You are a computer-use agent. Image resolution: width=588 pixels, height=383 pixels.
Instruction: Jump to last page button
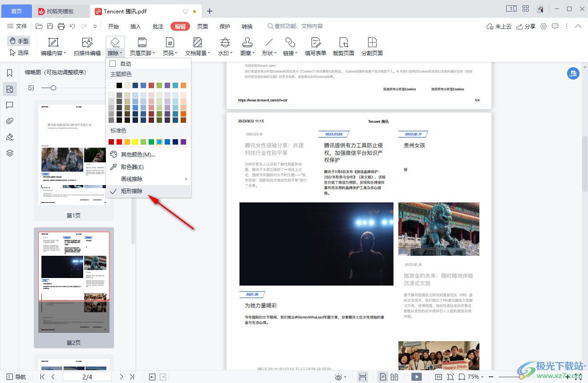[x=132, y=377]
